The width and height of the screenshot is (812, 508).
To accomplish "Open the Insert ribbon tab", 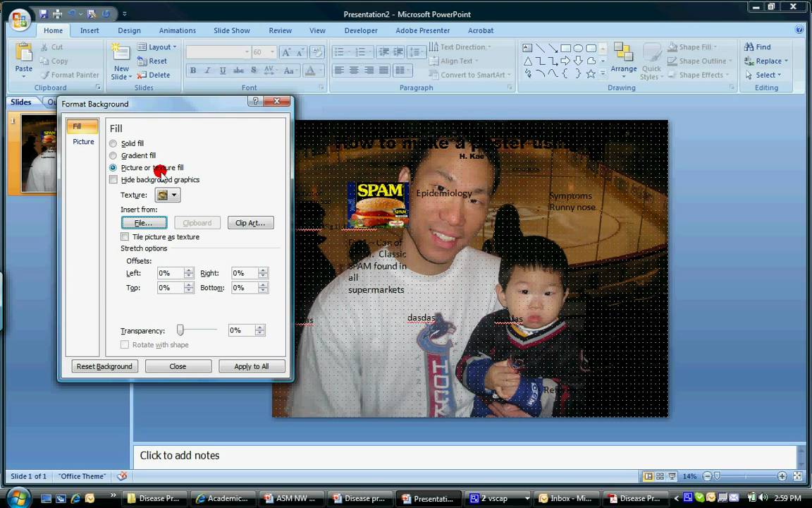I will (90, 30).
